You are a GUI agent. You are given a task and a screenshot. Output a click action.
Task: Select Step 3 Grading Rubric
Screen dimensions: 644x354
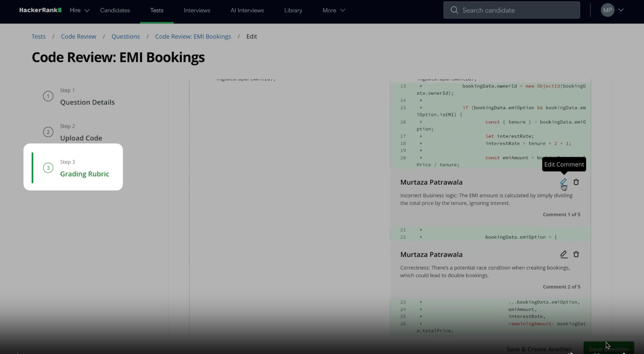point(85,174)
